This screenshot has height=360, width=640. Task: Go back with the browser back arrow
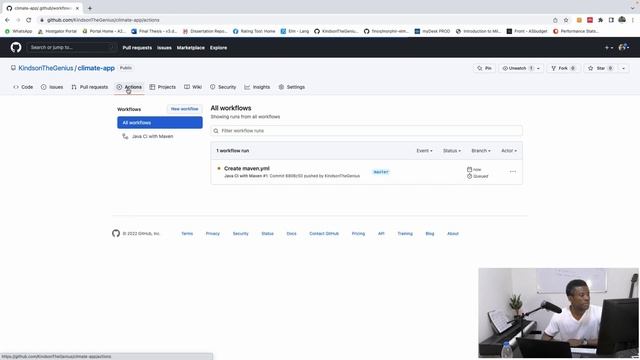point(7,20)
